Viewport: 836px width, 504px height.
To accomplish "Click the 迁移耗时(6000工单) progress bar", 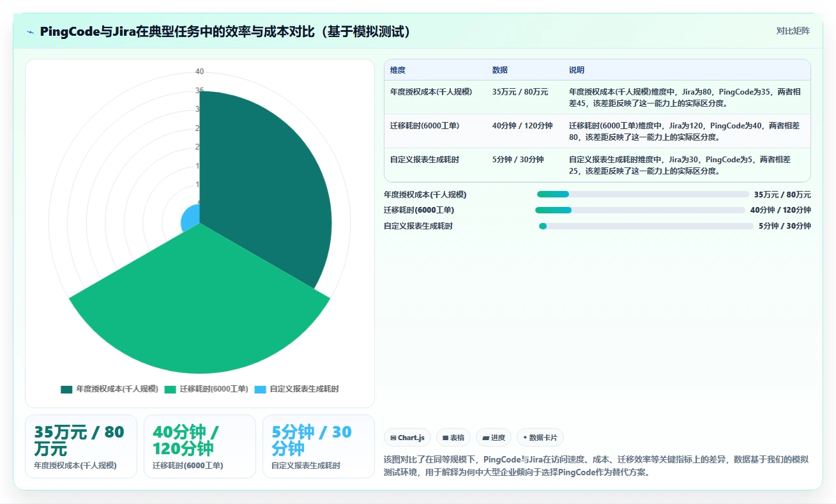I will coord(640,210).
